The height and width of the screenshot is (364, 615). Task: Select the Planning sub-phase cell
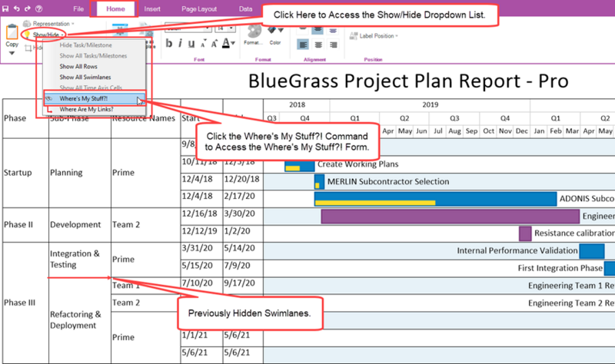[80, 173]
